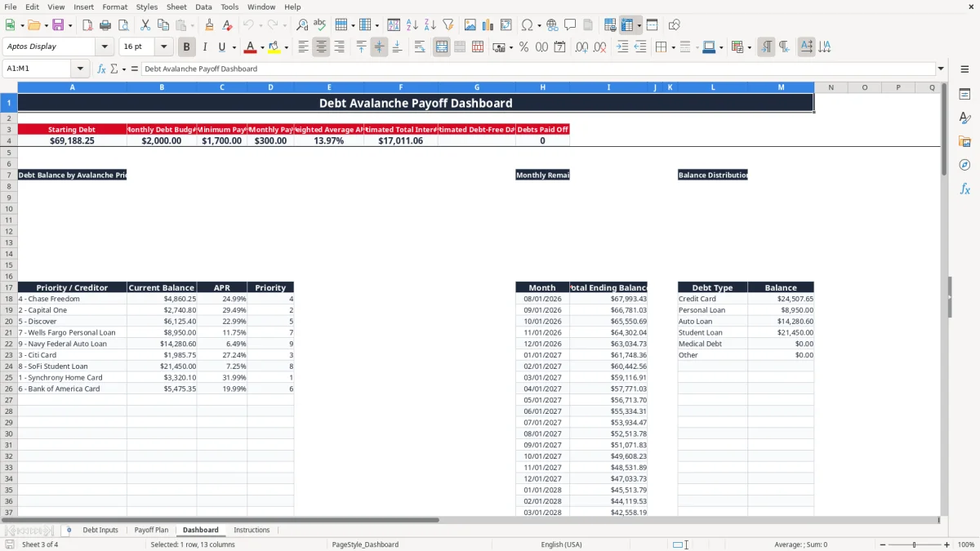Toggle Underline formatting
This screenshot has height=551, width=980.
[x=221, y=47]
